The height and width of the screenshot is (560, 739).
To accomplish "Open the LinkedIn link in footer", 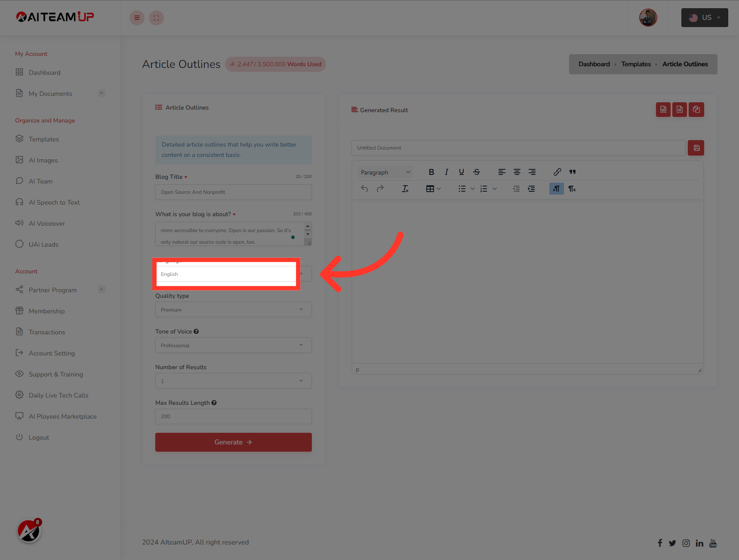I will pos(699,543).
